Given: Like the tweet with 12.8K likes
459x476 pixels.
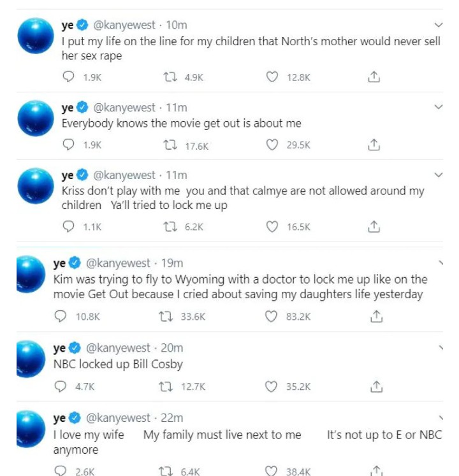Looking at the screenshot, I should click(272, 77).
